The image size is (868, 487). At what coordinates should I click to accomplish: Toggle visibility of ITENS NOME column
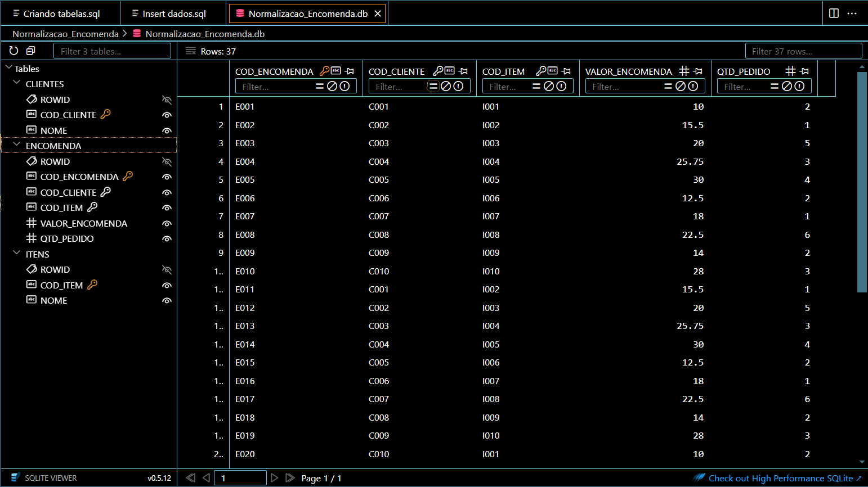click(167, 300)
